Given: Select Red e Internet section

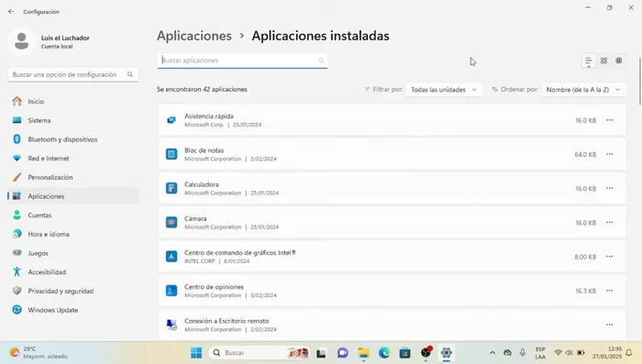Looking at the screenshot, I should click(x=73, y=158).
